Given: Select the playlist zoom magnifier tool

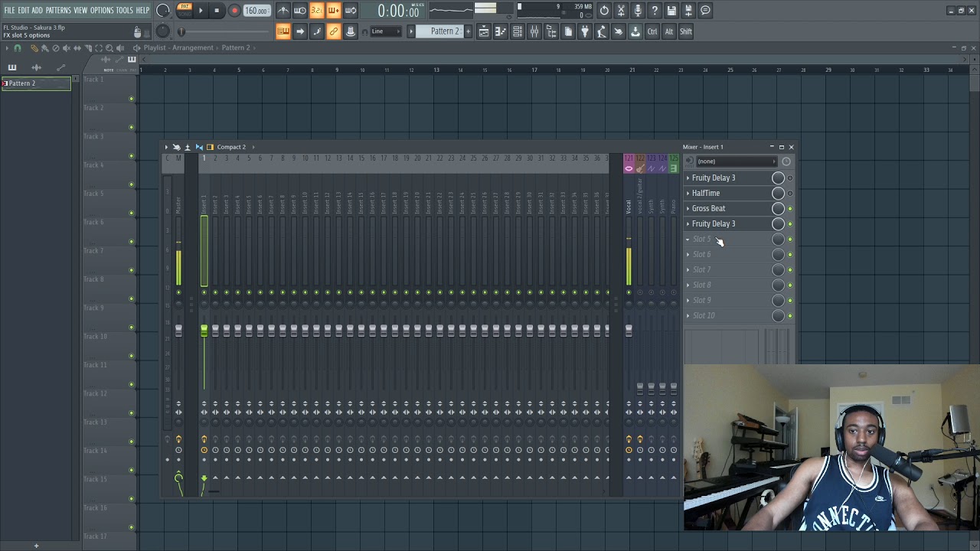Looking at the screenshot, I should (109, 48).
